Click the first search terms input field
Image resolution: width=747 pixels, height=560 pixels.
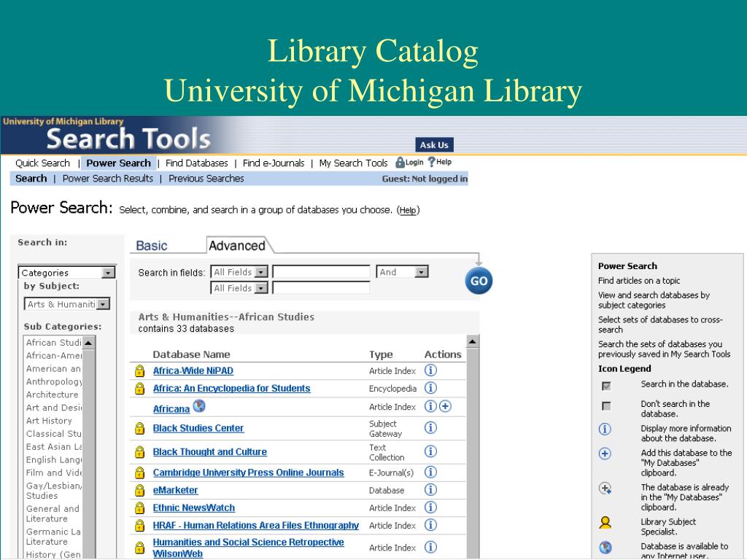[321, 272]
